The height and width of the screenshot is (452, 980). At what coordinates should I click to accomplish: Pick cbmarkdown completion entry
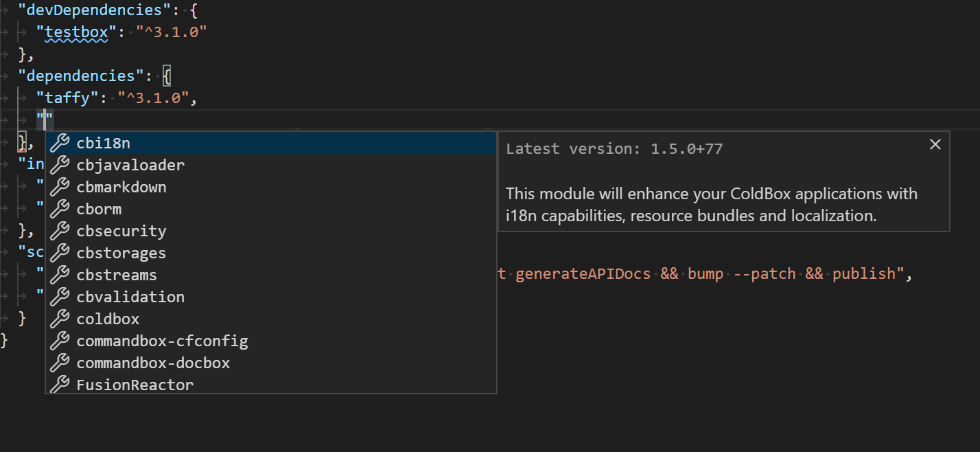click(271, 187)
